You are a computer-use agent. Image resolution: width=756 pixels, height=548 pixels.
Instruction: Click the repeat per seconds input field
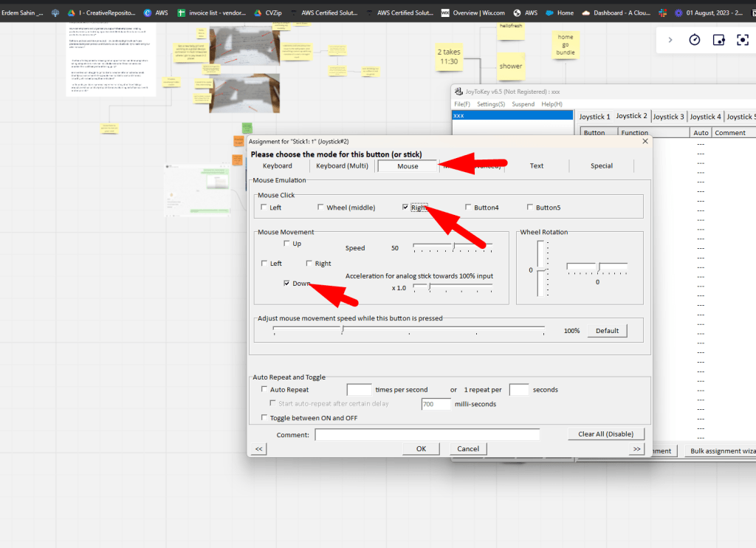click(x=519, y=389)
